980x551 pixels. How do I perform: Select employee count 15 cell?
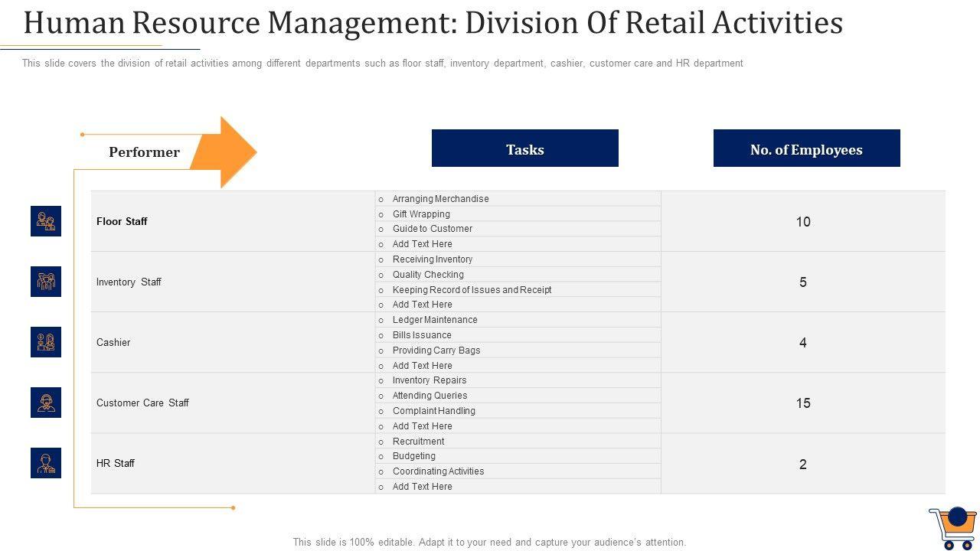tap(802, 403)
